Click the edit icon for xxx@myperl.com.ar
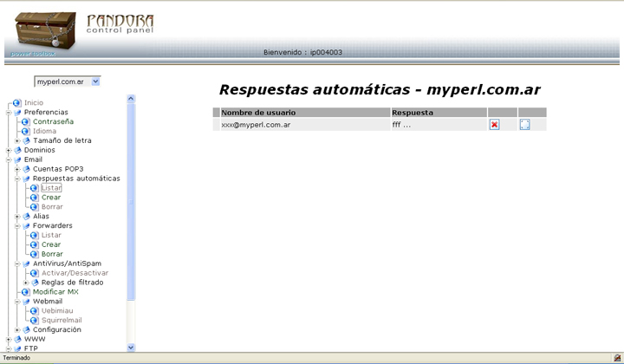The width and height of the screenshot is (624, 364). pos(524,125)
